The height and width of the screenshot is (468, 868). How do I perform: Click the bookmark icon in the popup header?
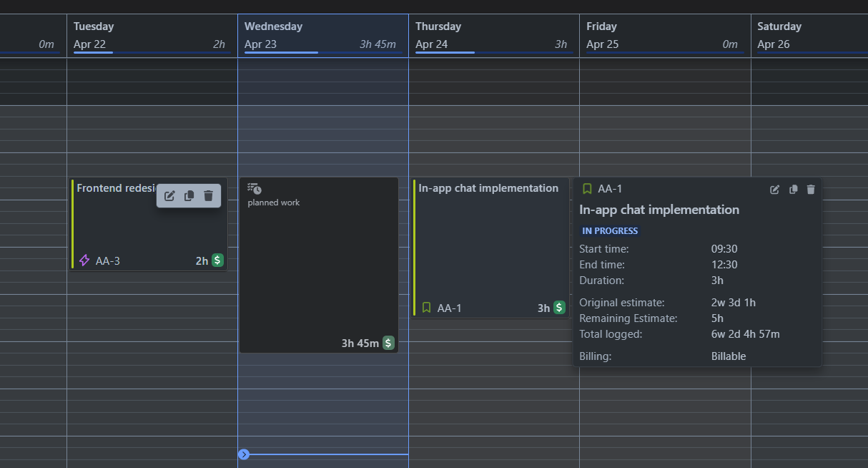(x=588, y=189)
